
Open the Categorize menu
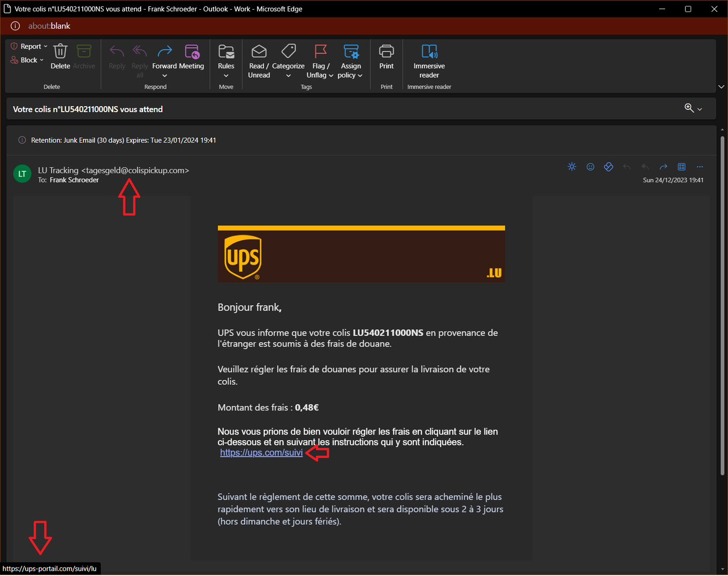pyautogui.click(x=288, y=52)
